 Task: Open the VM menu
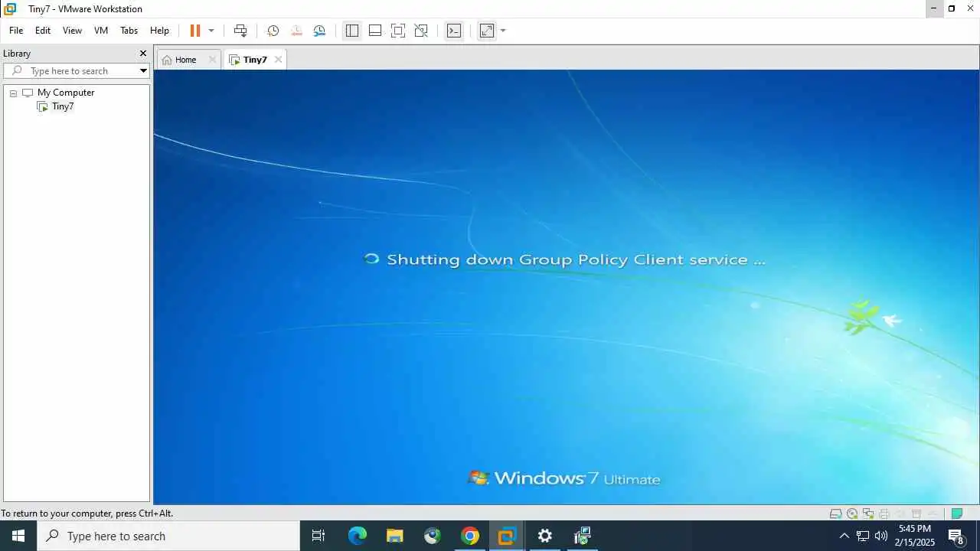click(101, 31)
